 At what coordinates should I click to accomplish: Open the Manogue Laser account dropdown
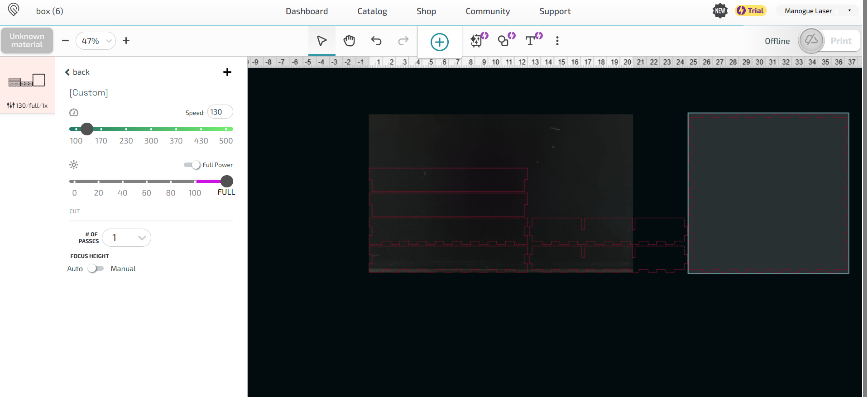coord(817,11)
